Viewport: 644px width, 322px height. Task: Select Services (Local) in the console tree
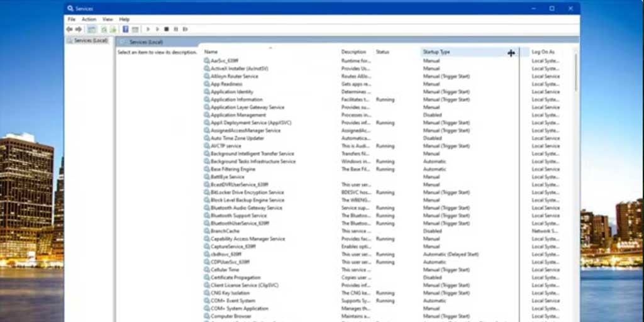coord(91,41)
